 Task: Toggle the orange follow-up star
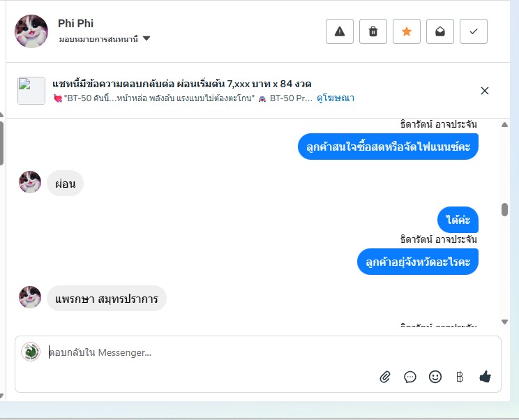[x=407, y=31]
